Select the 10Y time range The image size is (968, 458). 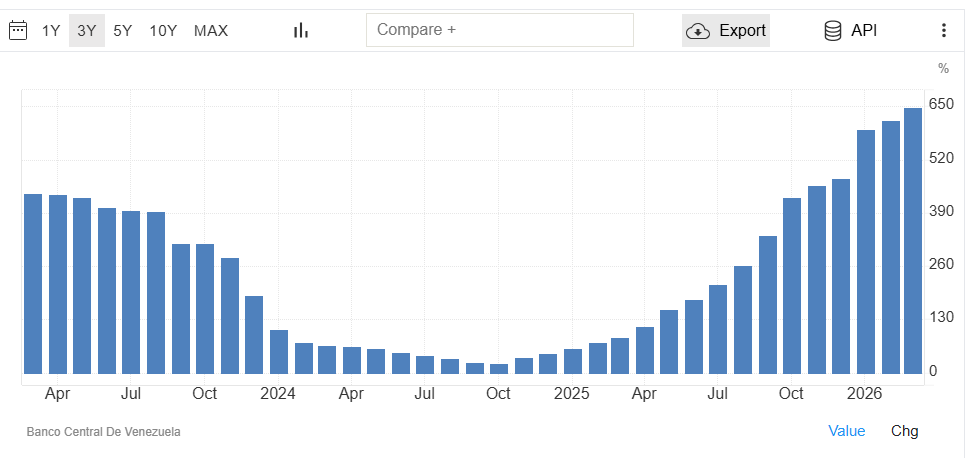coord(163,30)
